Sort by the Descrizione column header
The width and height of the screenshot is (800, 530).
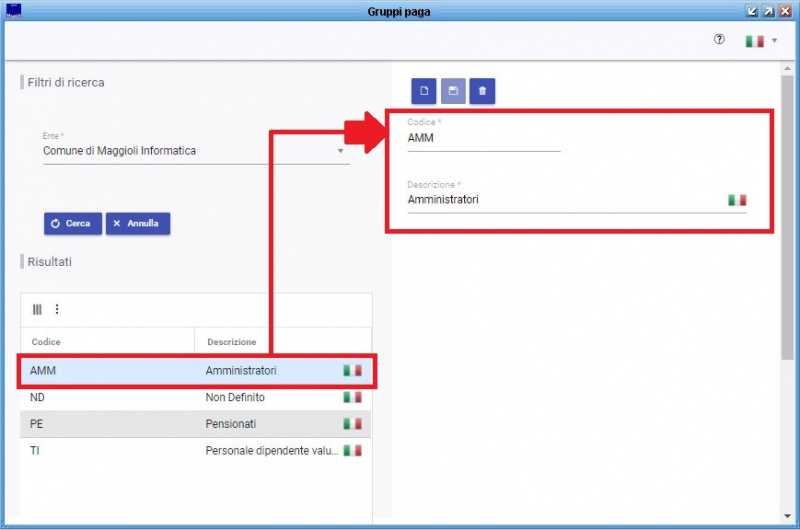pos(232,342)
